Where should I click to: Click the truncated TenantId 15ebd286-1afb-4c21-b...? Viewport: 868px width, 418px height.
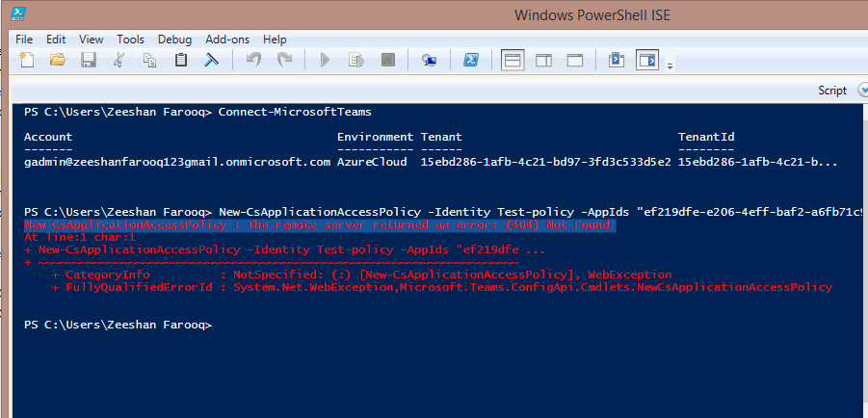tap(758, 162)
